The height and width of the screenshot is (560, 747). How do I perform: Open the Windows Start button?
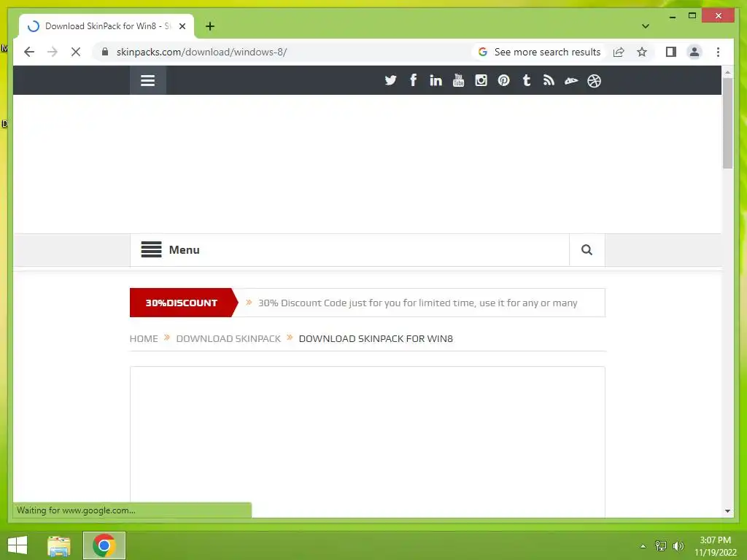(x=18, y=545)
